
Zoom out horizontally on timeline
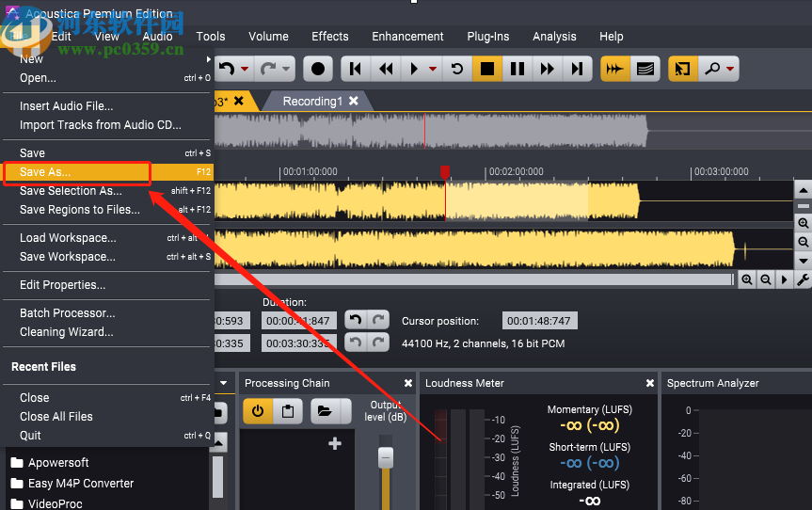click(765, 280)
